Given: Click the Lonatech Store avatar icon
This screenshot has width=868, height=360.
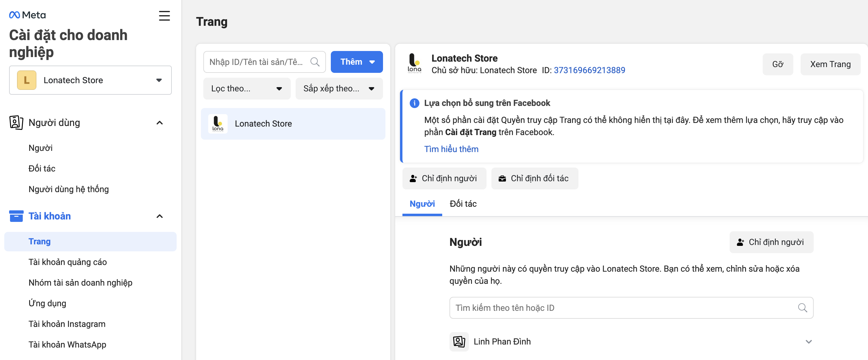Looking at the screenshot, I should (x=415, y=63).
